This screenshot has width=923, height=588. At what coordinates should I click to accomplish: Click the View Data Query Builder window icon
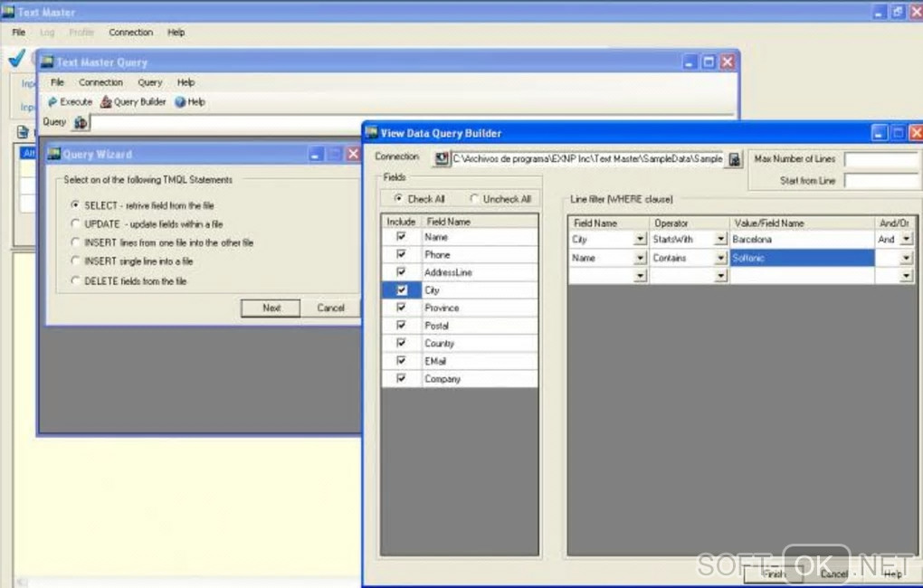[x=371, y=133]
